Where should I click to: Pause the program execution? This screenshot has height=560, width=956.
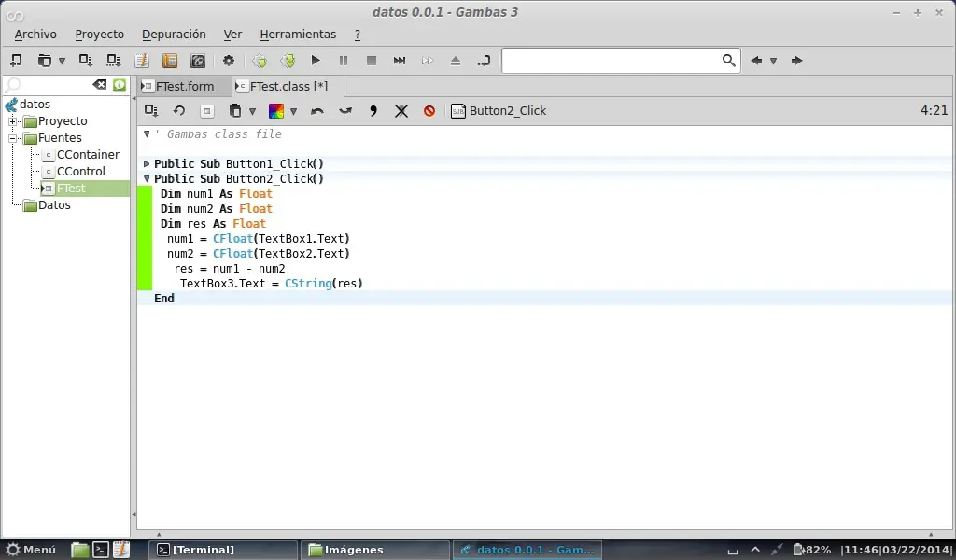[x=344, y=61]
